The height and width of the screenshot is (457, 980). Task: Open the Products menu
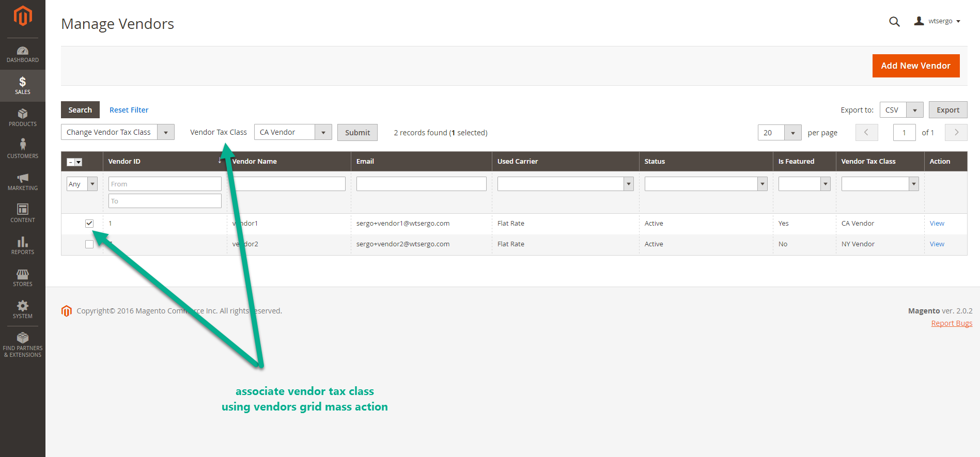(23, 118)
